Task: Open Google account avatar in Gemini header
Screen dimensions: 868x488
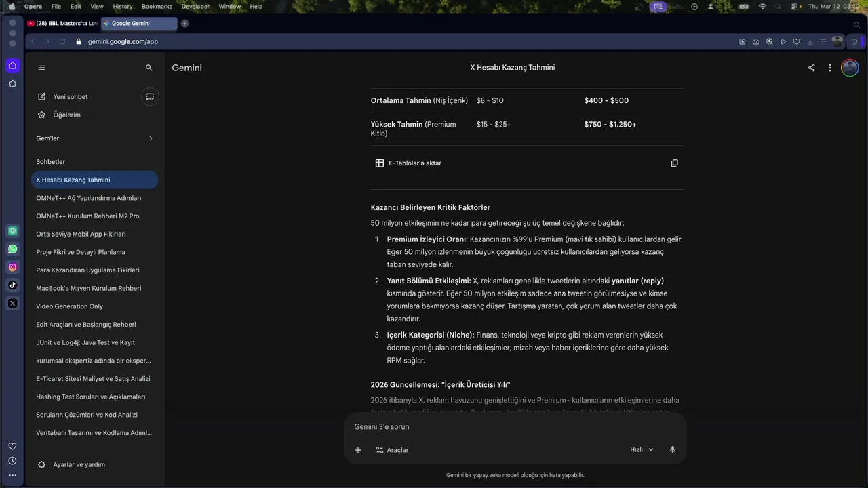Action: (850, 68)
